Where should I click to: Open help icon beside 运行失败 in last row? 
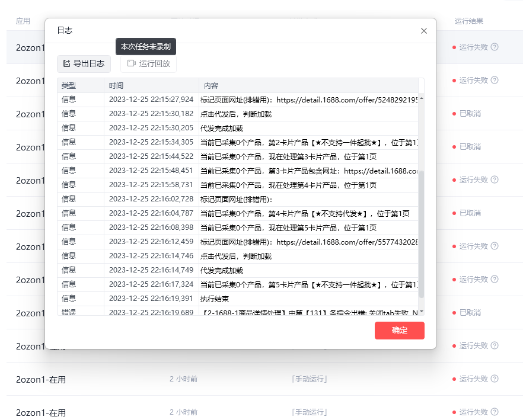pos(495,412)
